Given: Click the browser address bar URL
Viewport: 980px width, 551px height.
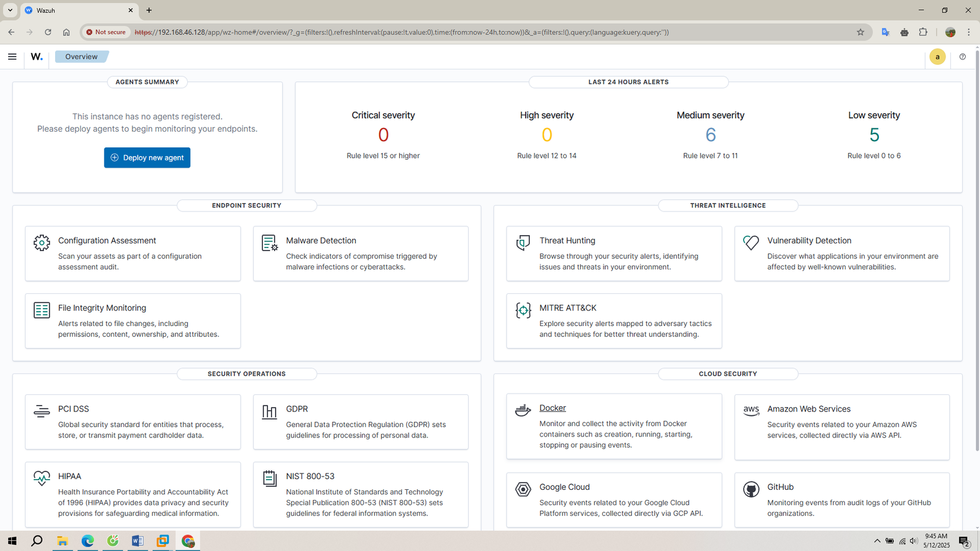Looking at the screenshot, I should (402, 32).
